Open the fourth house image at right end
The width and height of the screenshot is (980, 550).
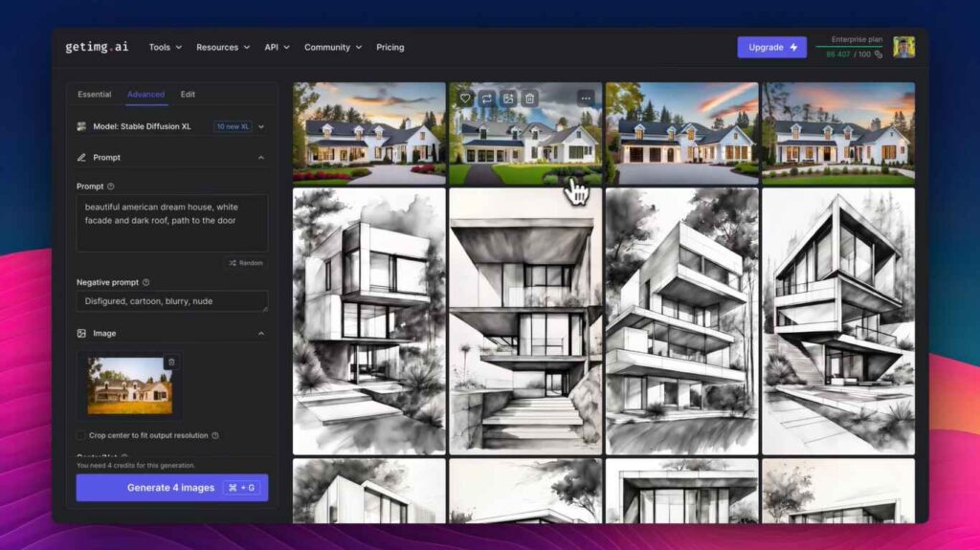838,134
